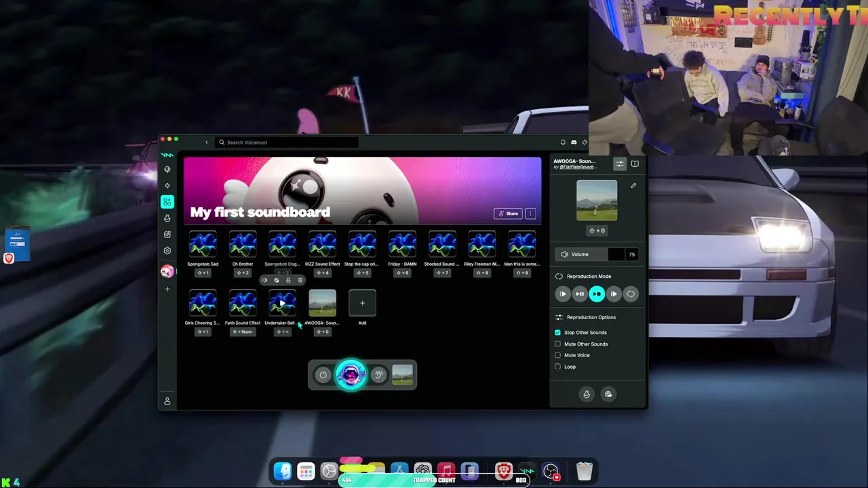Select first reproduction mode play button
This screenshot has height=488, width=868.
pyautogui.click(x=563, y=294)
